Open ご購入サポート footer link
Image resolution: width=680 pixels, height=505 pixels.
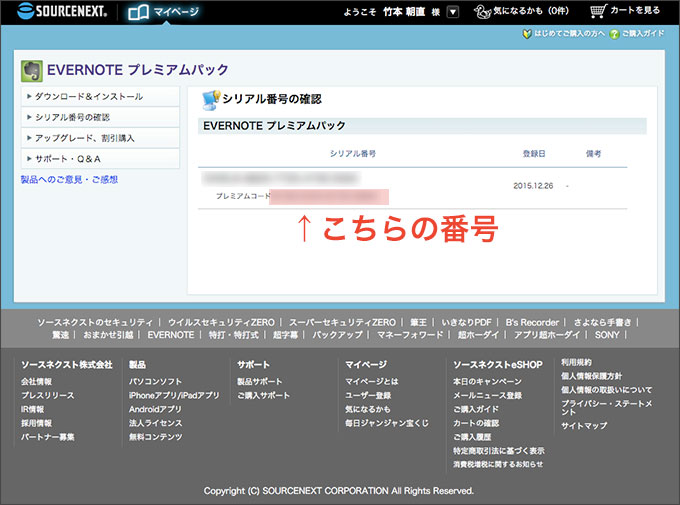(263, 396)
